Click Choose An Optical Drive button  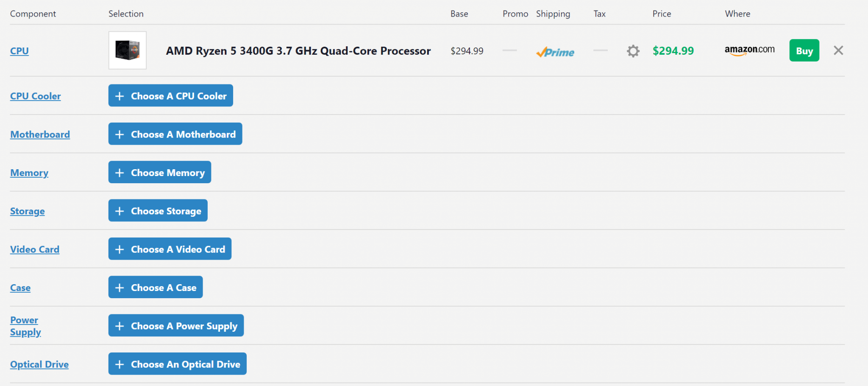[x=178, y=364]
